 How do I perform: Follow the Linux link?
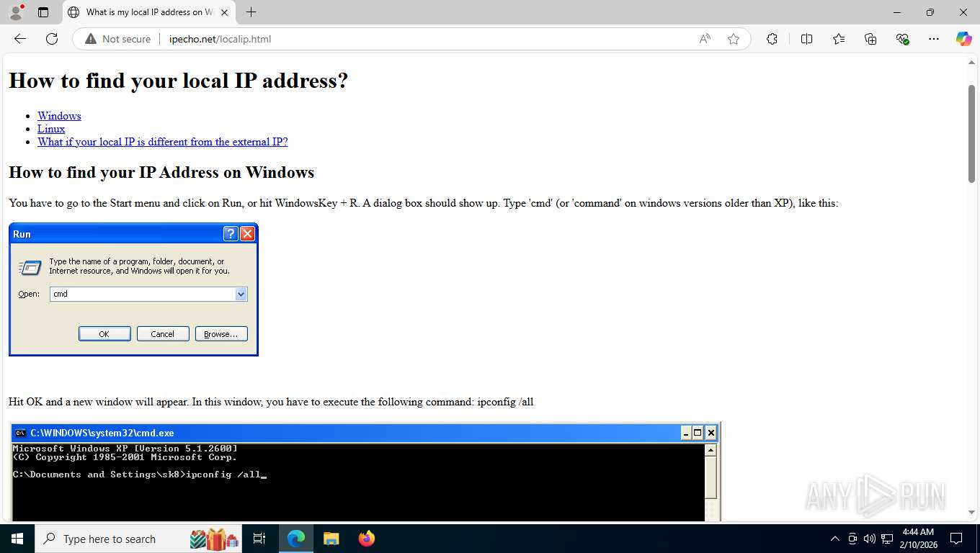coord(51,129)
